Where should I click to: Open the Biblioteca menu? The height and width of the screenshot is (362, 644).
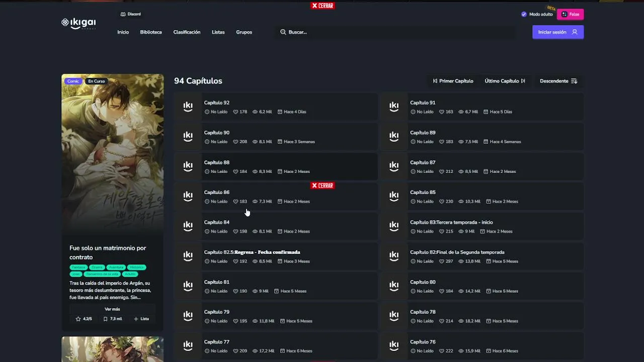[151, 32]
